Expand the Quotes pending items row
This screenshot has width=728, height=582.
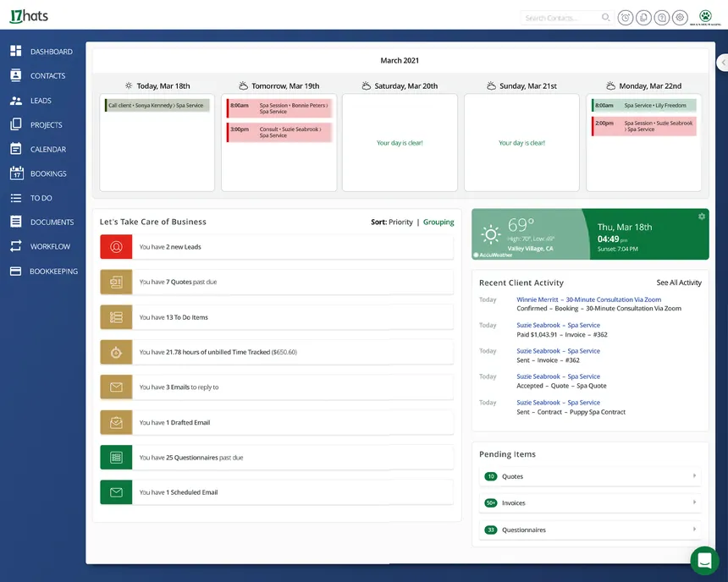[x=589, y=476]
